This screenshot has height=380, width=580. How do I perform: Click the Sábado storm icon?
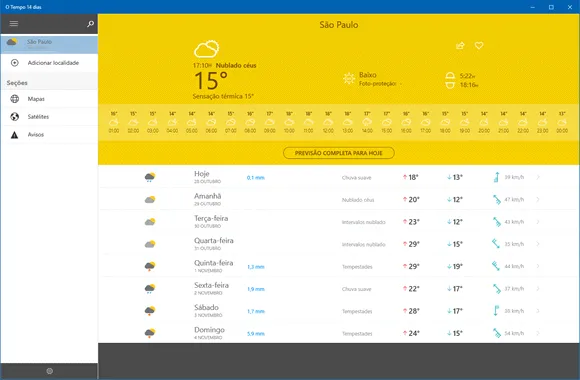click(150, 311)
